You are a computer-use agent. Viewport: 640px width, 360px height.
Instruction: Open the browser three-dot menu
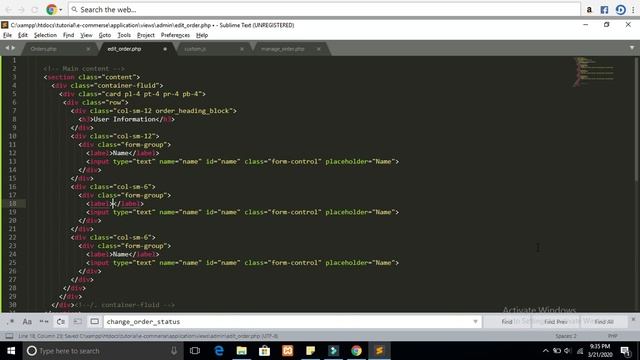pyautogui.click(x=633, y=10)
